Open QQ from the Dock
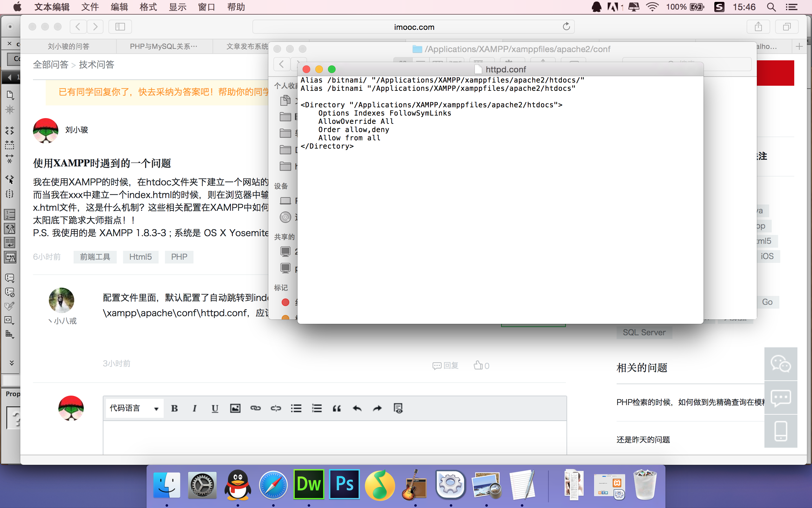Screen dimensions: 812x508 pos(238,485)
